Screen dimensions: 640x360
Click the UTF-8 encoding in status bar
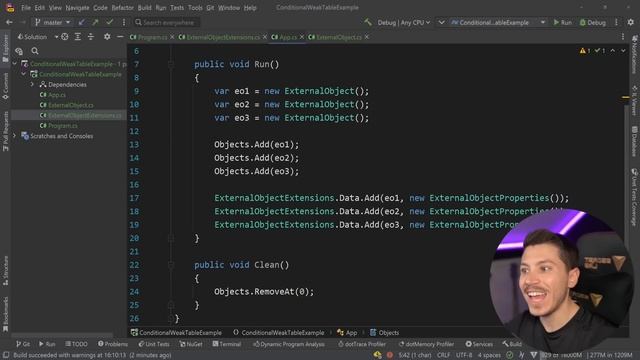tap(464, 355)
